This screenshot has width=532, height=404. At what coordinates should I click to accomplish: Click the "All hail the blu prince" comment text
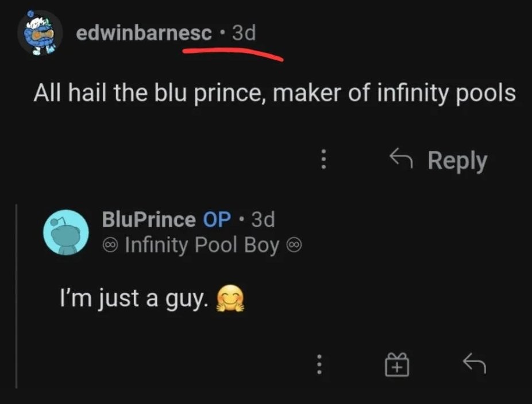point(274,92)
